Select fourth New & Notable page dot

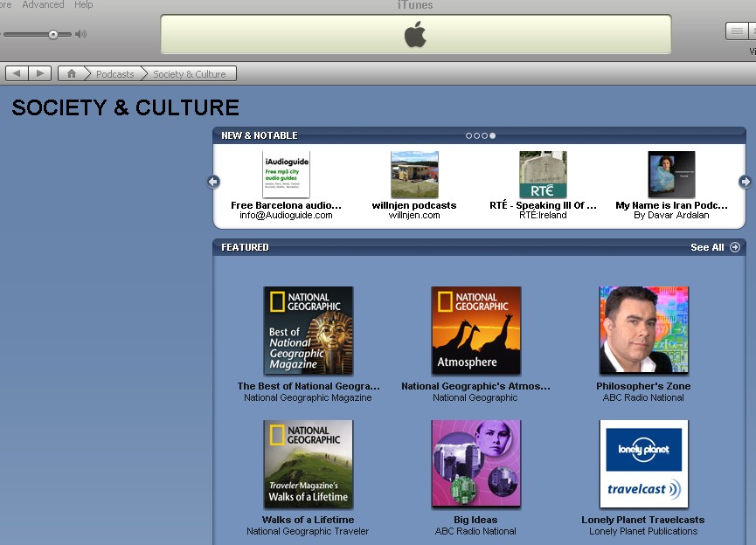point(492,136)
